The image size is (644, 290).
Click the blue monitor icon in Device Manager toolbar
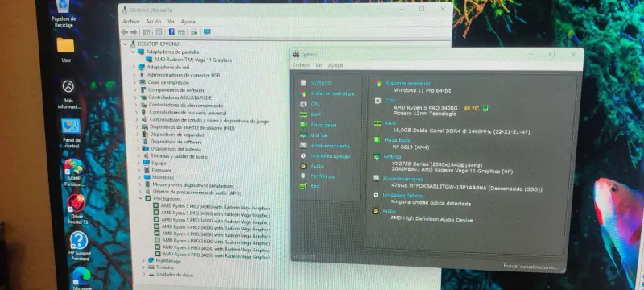(207, 32)
